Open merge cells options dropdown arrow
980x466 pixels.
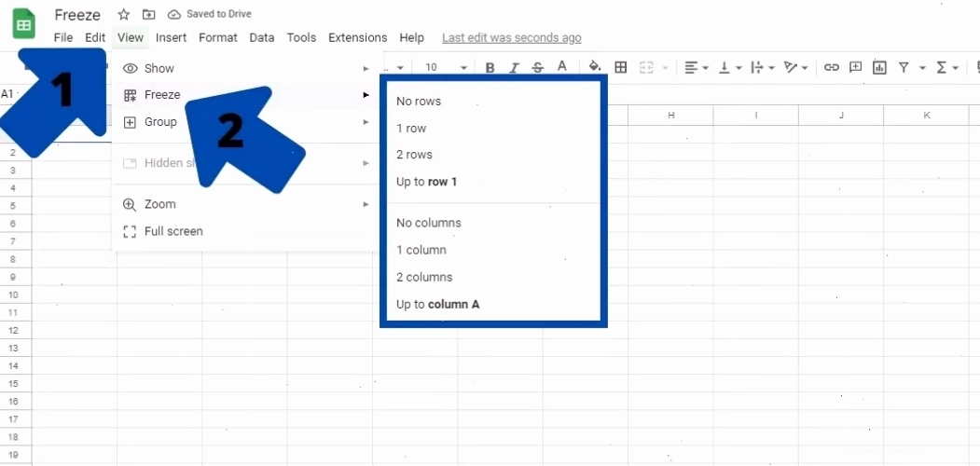[x=665, y=67]
